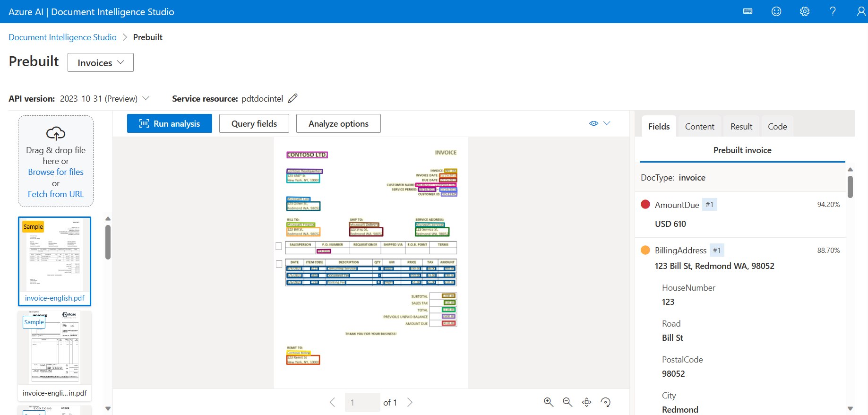Click the cloud upload icon

click(56, 134)
